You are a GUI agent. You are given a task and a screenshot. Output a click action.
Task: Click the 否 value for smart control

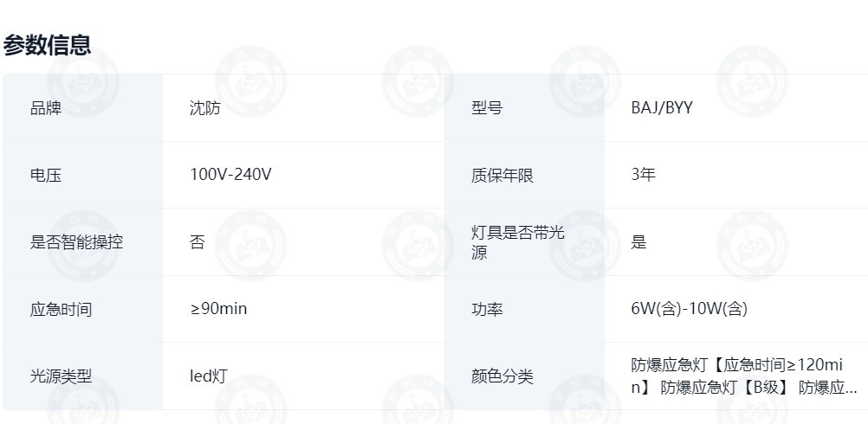coord(197,242)
